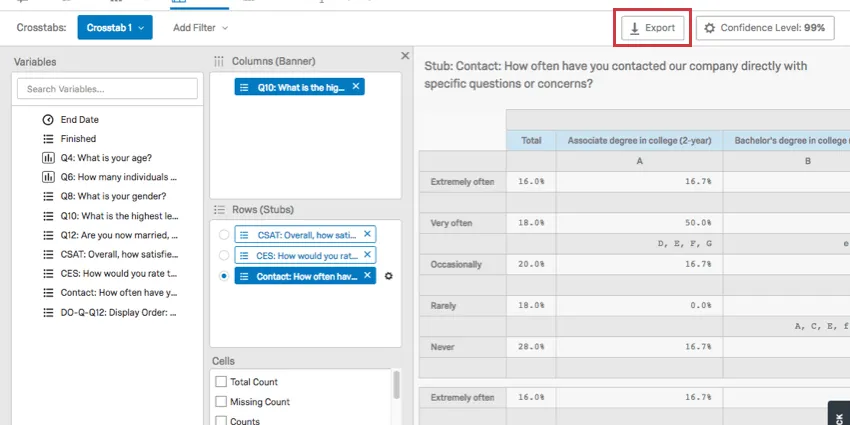Click the bar chart icon beside Q4
Screen dimensions: 850x425
point(48,158)
